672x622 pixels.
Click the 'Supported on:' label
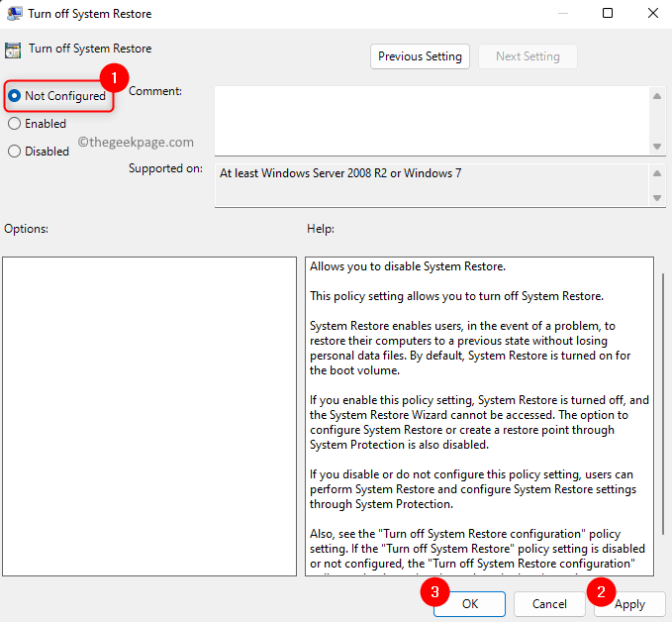(165, 168)
